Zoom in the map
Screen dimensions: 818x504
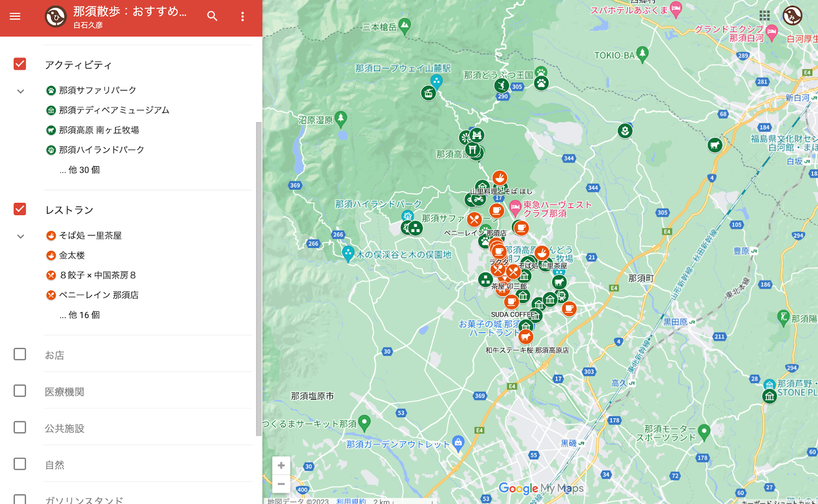[281, 465]
